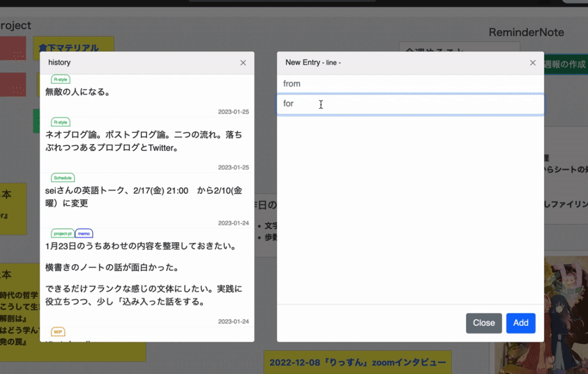This screenshot has width=588, height=374.
Task: Close the history dialog with its X
Action: pyautogui.click(x=243, y=62)
